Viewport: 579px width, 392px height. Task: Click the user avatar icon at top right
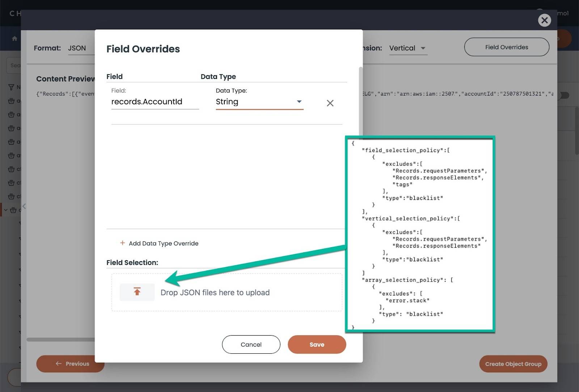(540, 12)
